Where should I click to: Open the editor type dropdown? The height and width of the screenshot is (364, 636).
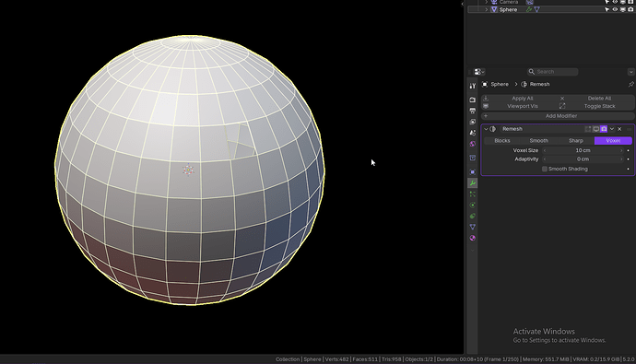479,72
